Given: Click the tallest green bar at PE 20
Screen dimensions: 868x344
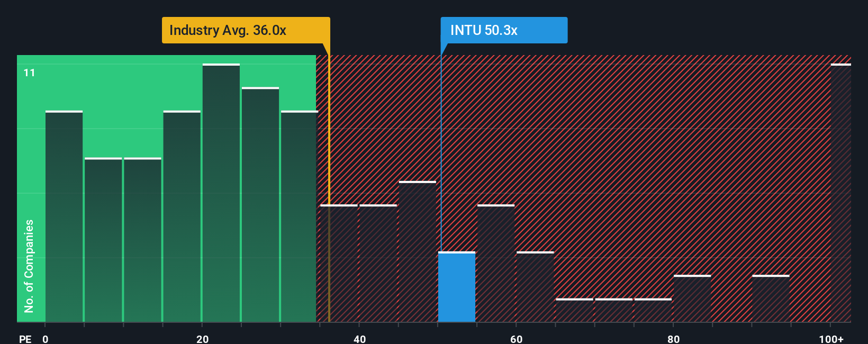Looking at the screenshot, I should coord(221,193).
